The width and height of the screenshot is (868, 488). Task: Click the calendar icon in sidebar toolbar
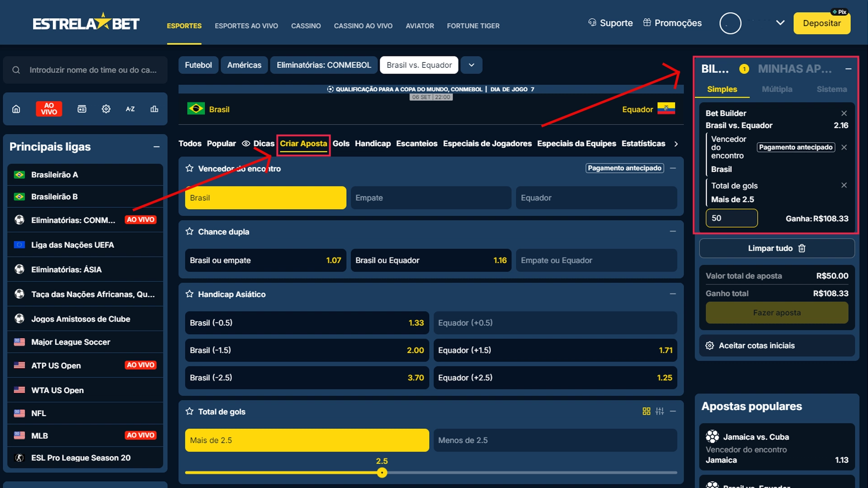(x=82, y=109)
